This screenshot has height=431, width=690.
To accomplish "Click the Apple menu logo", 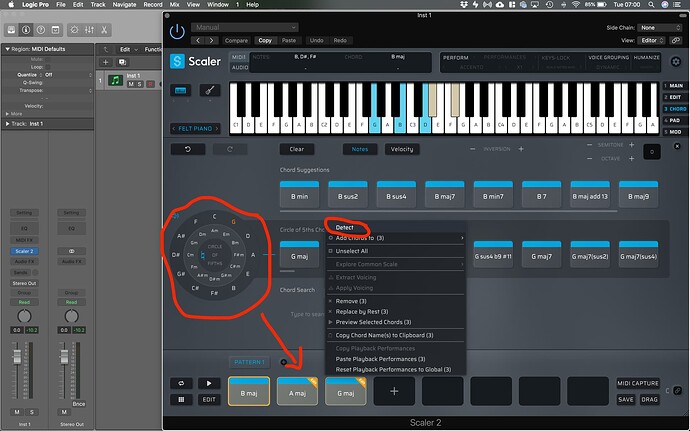I will [11, 4].
